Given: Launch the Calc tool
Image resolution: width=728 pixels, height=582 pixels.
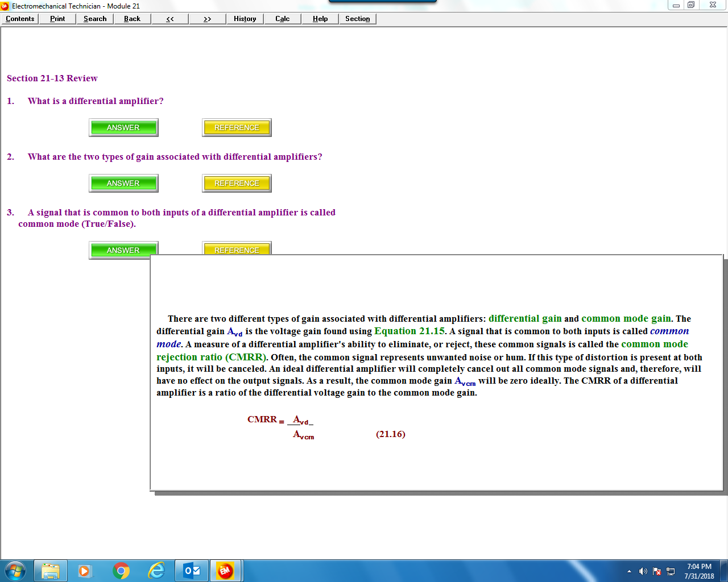Looking at the screenshot, I should (x=282, y=19).
